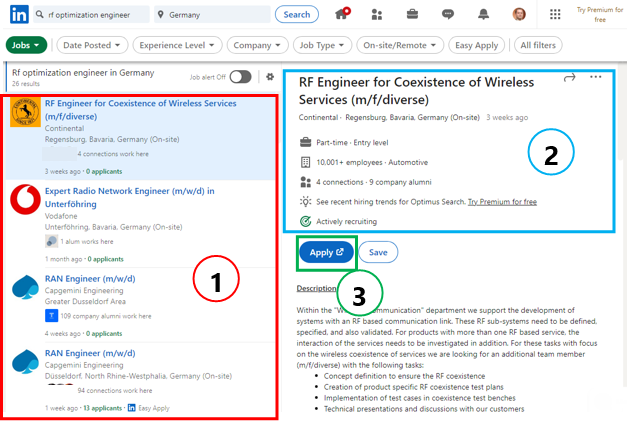627x421 pixels.
Task: Click '4 connections · 9 company alumni' text
Action: point(373,182)
